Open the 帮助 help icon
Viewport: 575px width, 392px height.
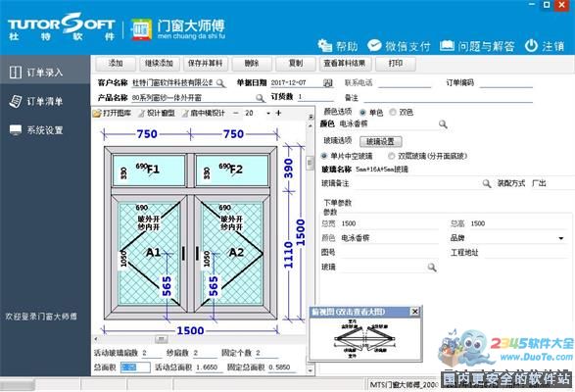point(324,46)
